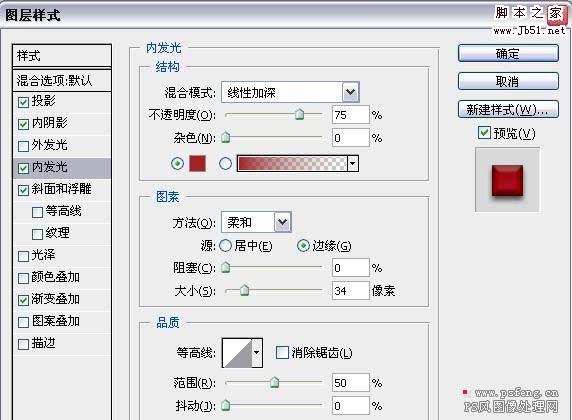This screenshot has height=420, width=572.
Task: Check the 颜色叠加 checkbox
Action: [23, 278]
